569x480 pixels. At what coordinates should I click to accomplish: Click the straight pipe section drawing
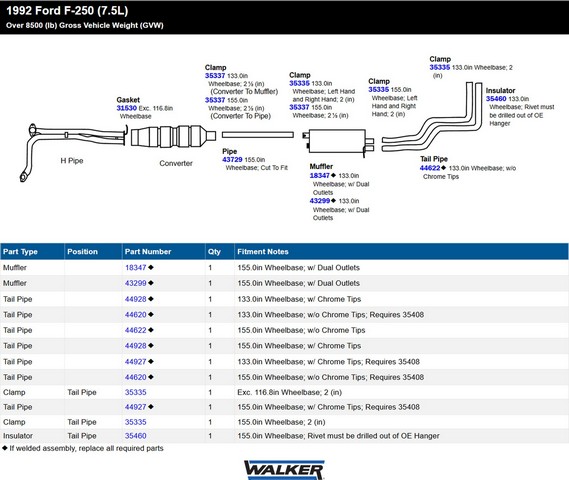(x=258, y=135)
